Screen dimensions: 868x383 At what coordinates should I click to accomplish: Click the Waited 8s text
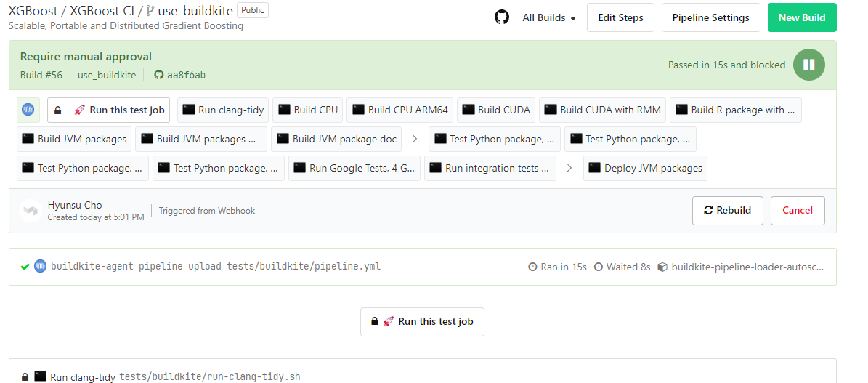point(628,267)
